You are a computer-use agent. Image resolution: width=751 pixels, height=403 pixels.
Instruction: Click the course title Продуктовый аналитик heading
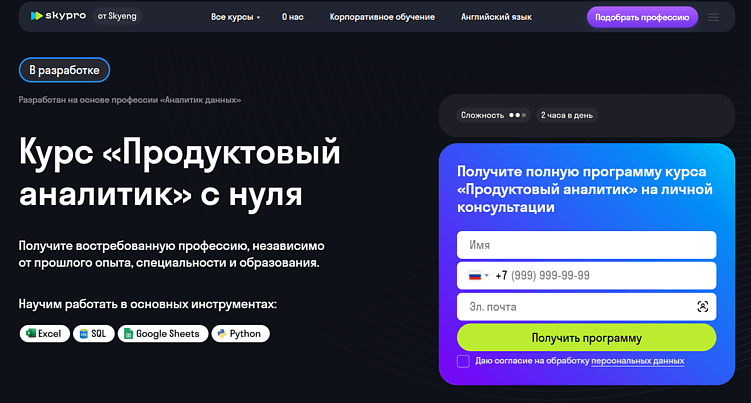180,173
